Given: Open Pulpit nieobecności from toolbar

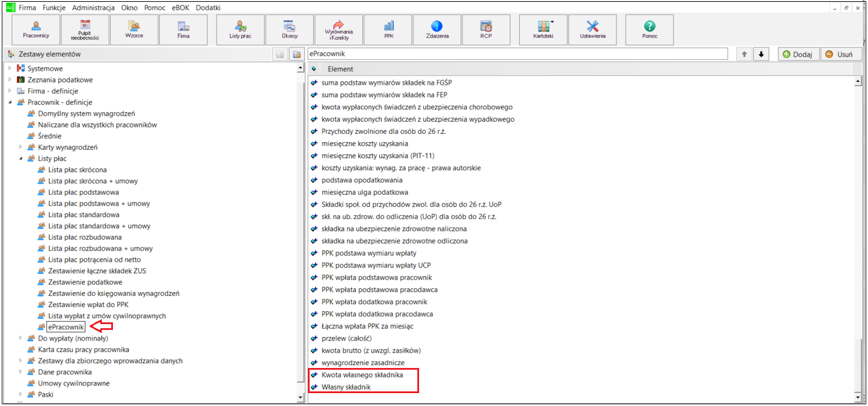Looking at the screenshot, I should pos(85,29).
